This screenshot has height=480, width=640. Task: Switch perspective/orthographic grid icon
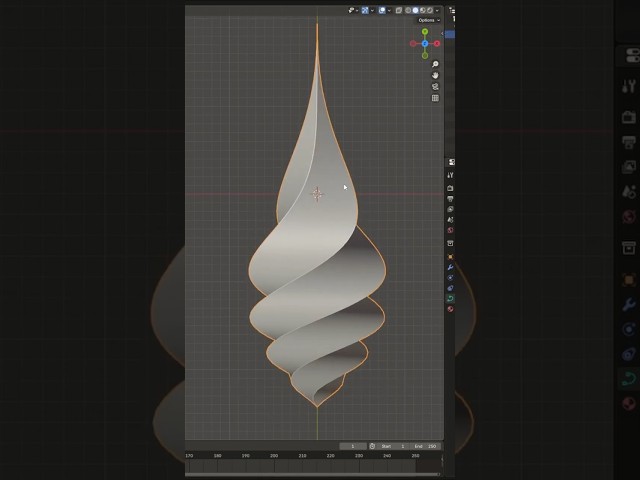pyautogui.click(x=435, y=98)
